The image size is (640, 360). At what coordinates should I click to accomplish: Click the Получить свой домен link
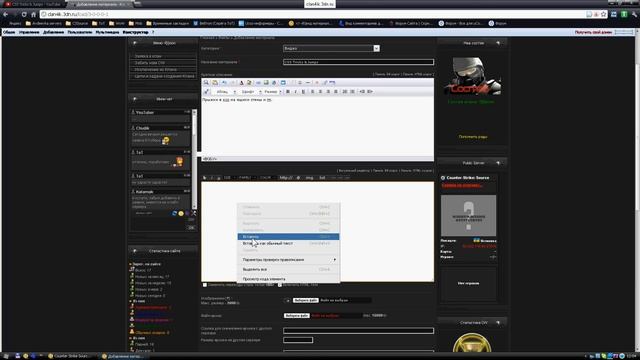pos(593,32)
